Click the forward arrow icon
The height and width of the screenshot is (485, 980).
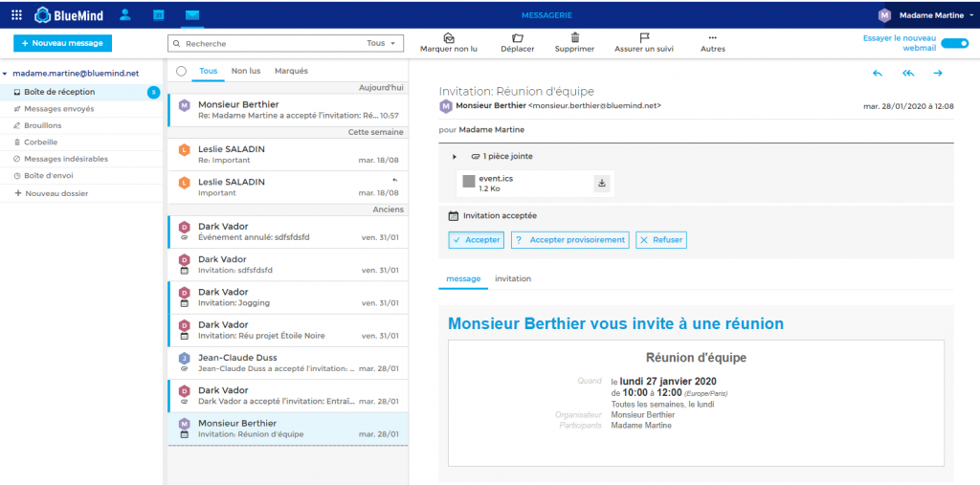[938, 74]
